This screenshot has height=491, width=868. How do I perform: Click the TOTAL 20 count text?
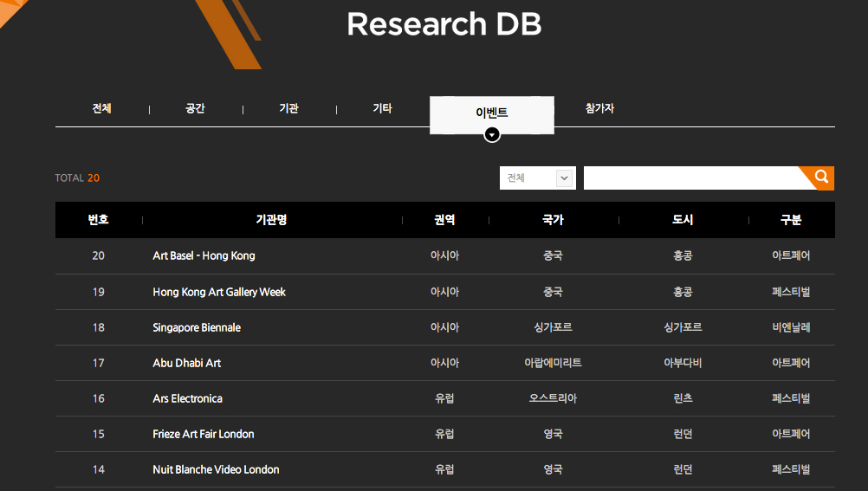coord(77,178)
